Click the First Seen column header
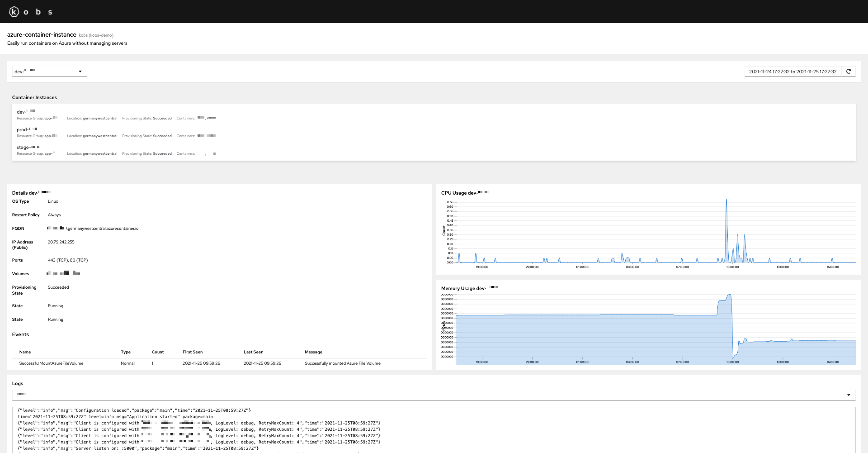 pos(193,352)
